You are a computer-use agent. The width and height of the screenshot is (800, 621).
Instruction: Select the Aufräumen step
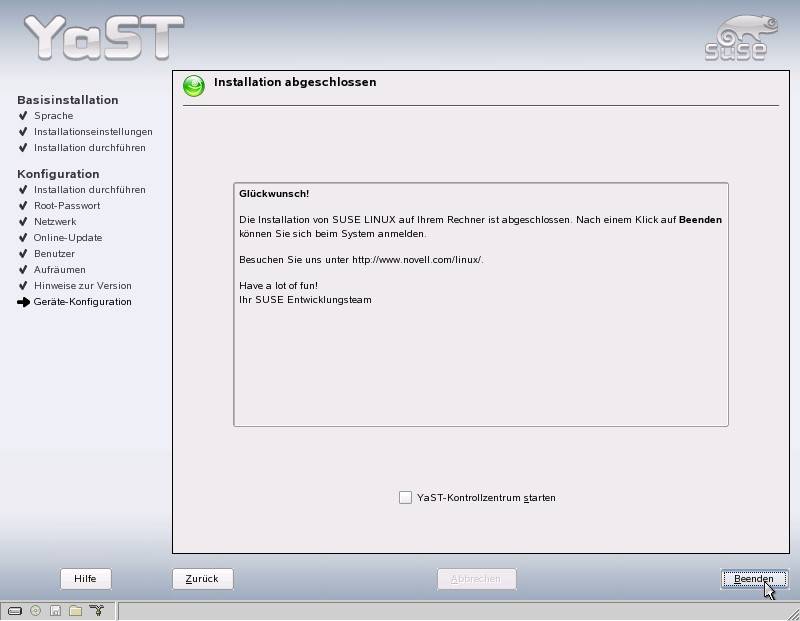pos(60,270)
